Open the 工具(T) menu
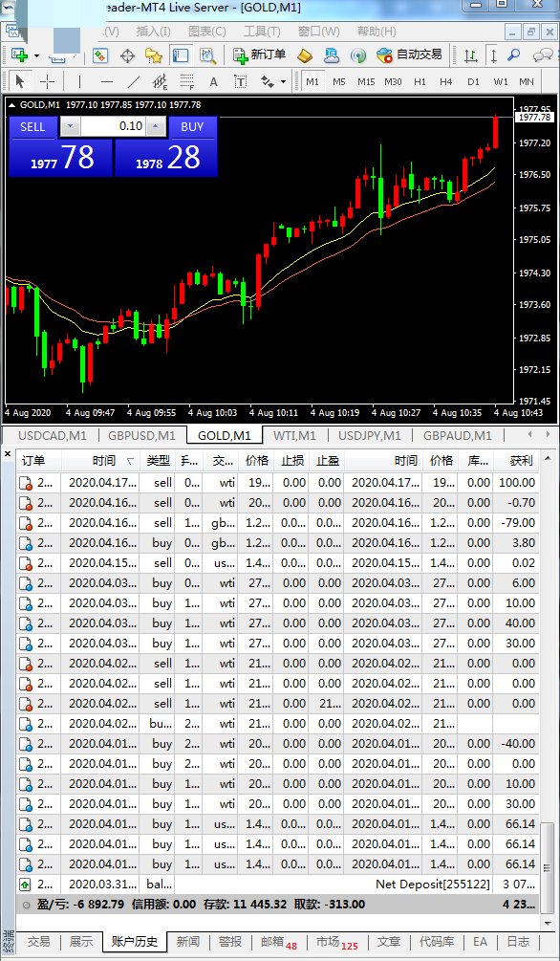Viewport: 560px width, 961px height. (262, 32)
